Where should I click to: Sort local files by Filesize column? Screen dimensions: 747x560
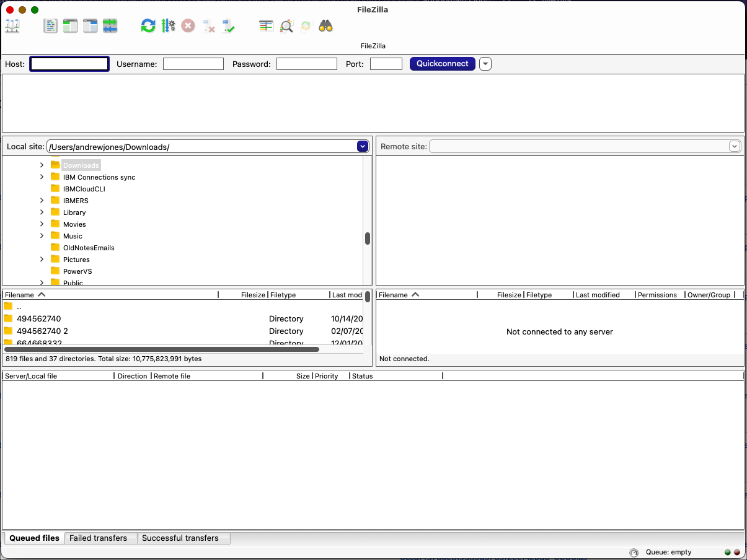pos(243,295)
